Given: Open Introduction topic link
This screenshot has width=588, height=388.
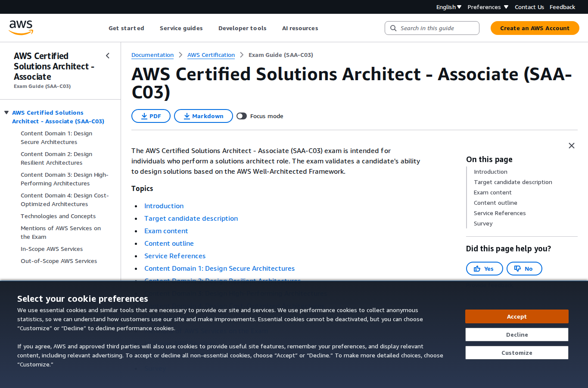Looking at the screenshot, I should [x=164, y=206].
